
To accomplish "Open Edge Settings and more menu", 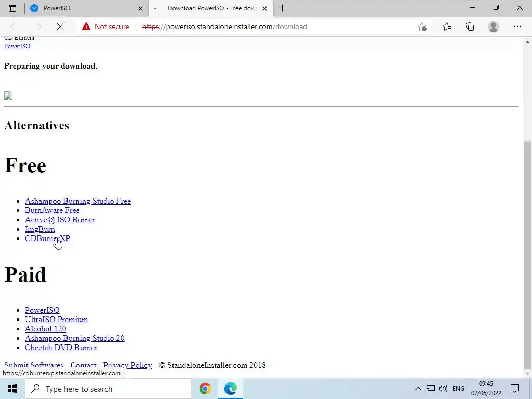I will (x=517, y=26).
